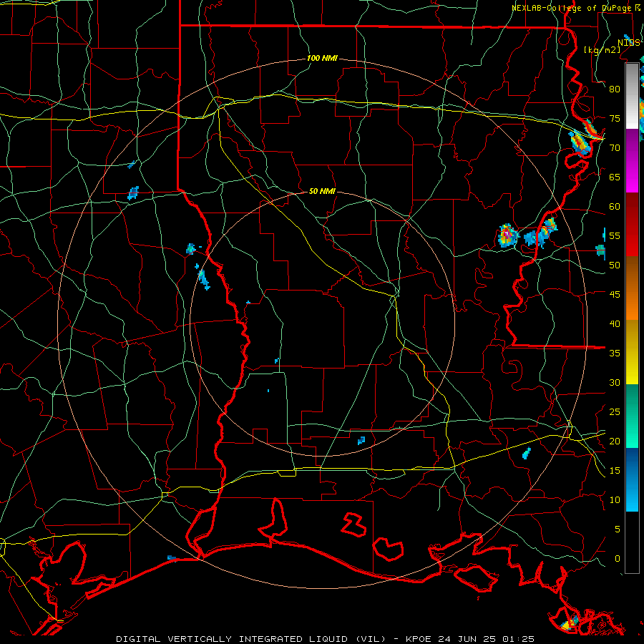644x644 pixels.
Task: Click the NIDS label above the scale
Action: [629, 43]
